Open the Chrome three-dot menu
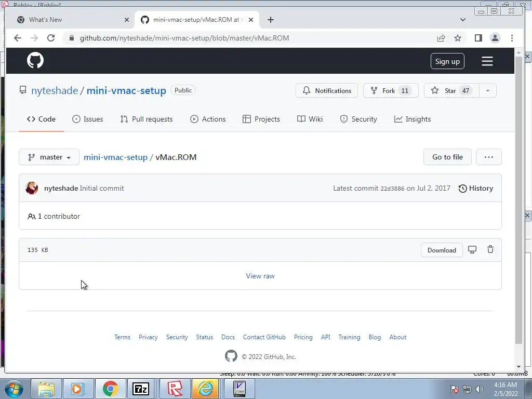Screen dimensions: 532x399 click(x=512, y=38)
